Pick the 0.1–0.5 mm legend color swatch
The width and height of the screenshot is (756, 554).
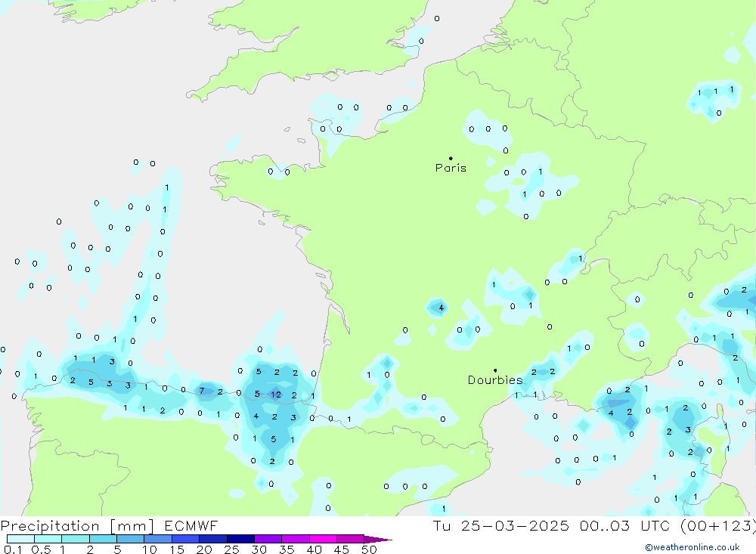point(20,539)
